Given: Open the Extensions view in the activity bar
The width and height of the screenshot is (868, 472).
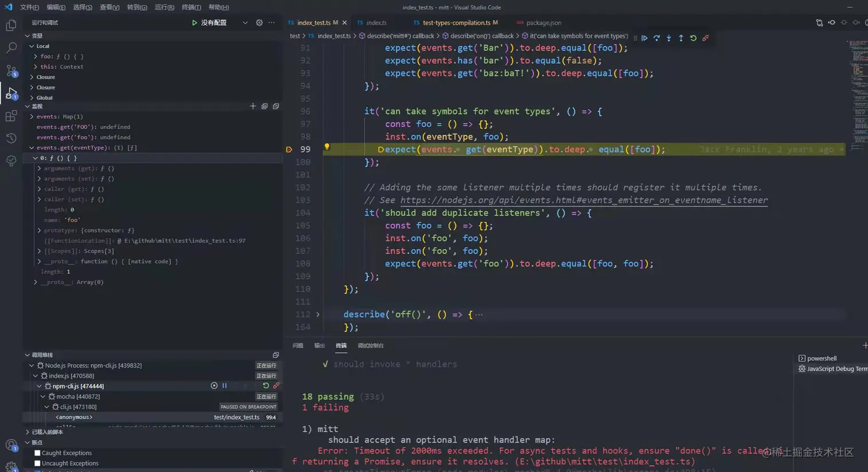Looking at the screenshot, I should point(11,116).
